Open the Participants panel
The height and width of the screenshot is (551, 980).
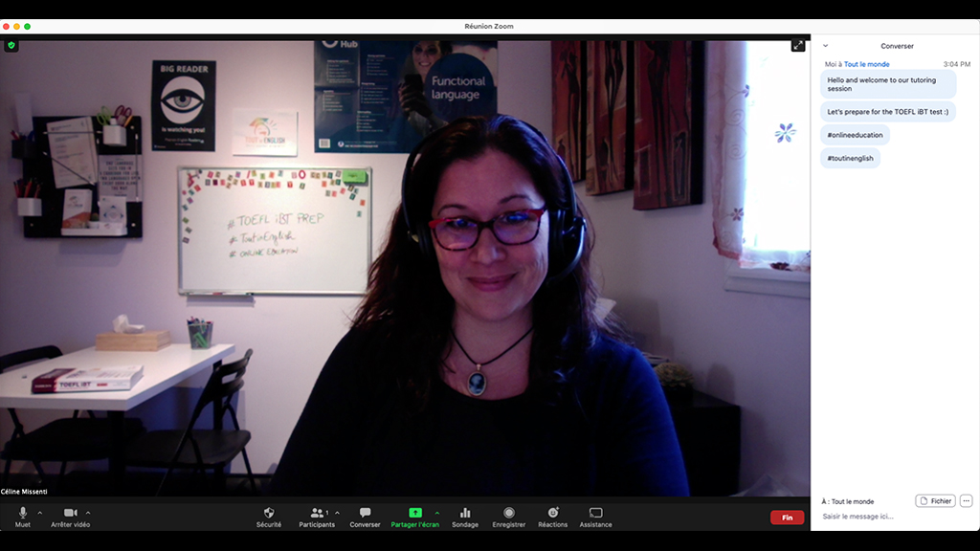[x=317, y=517]
